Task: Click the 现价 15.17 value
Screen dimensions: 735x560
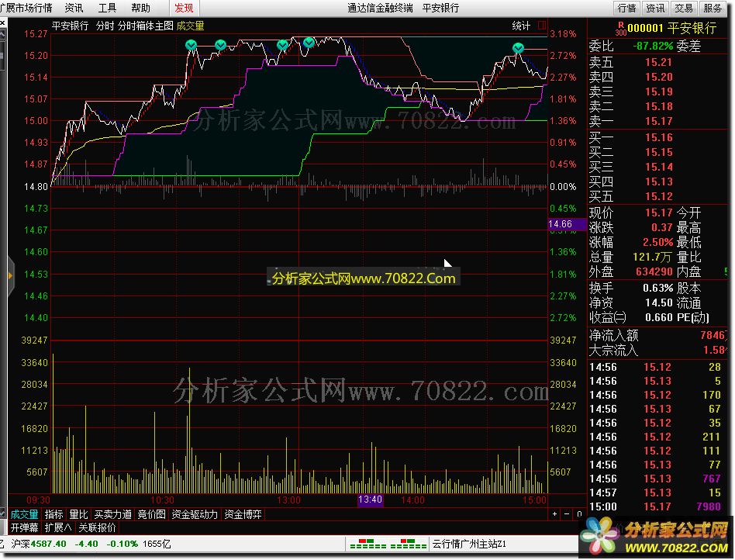Action: (x=659, y=213)
